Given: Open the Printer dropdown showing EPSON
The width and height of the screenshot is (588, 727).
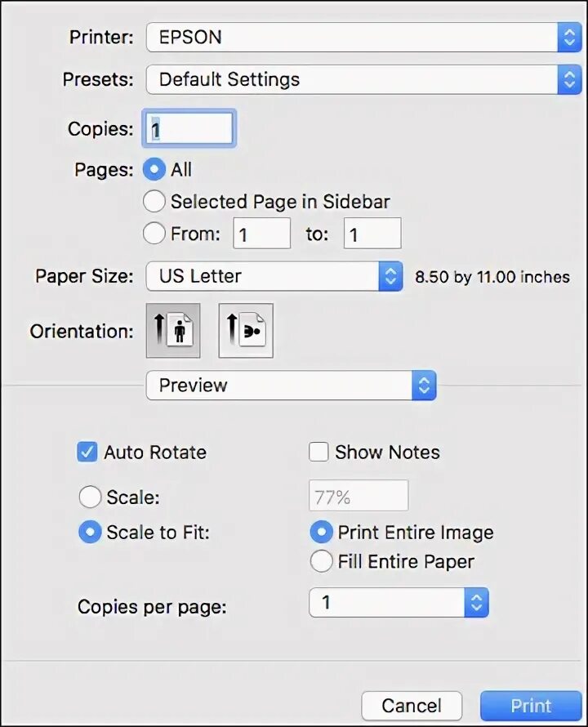Looking at the screenshot, I should [x=363, y=38].
